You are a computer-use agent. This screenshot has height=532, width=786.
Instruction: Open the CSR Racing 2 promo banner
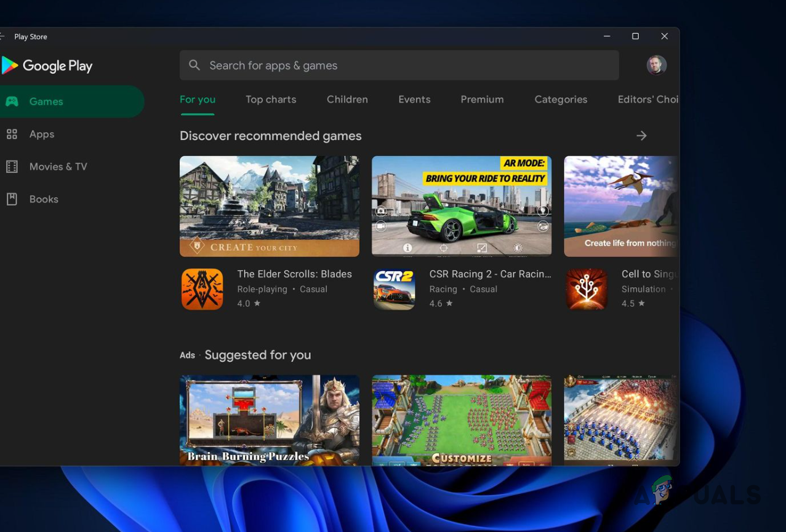click(x=461, y=205)
